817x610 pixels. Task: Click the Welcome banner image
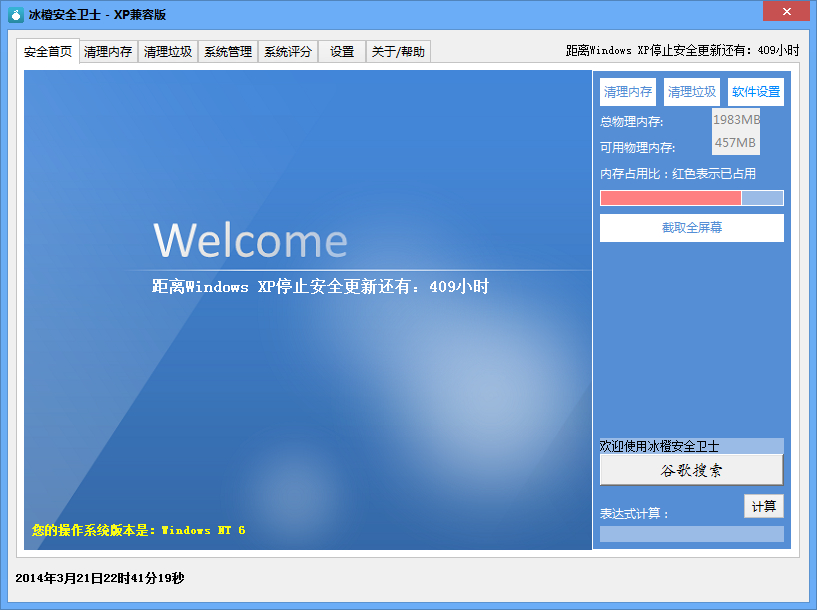point(308,310)
